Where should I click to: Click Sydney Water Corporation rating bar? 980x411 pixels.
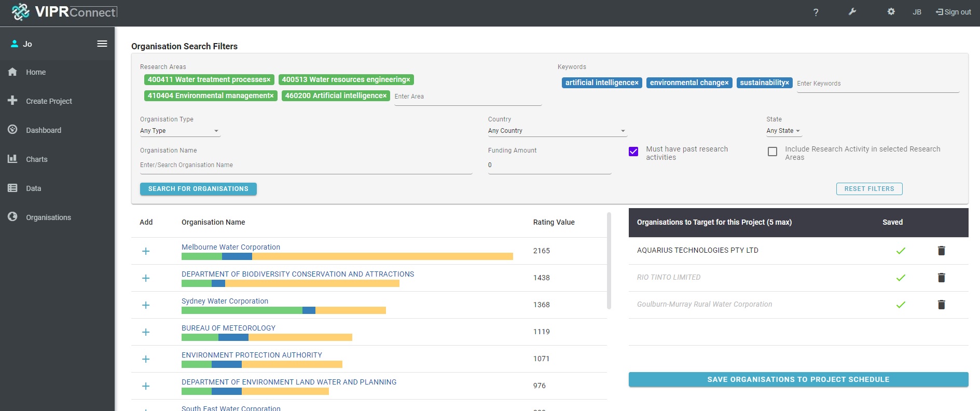[283, 310]
